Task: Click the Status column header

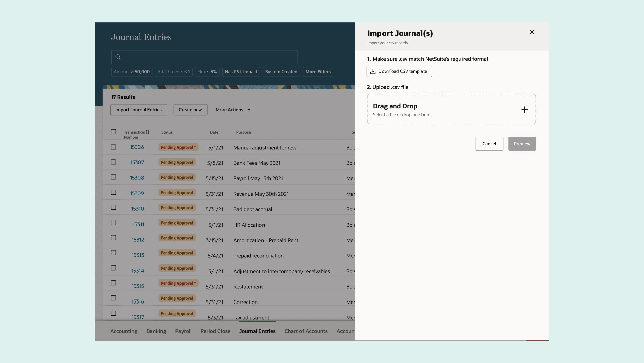Action: (x=167, y=132)
